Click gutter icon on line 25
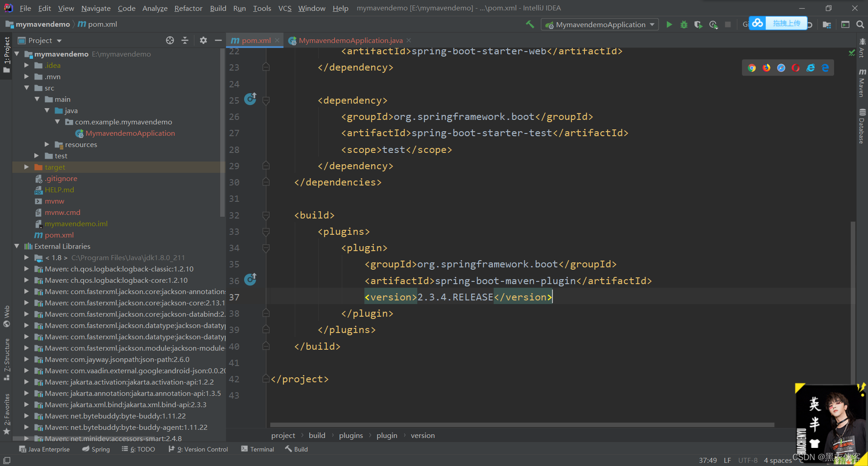The width and height of the screenshot is (868, 466). coord(250,99)
